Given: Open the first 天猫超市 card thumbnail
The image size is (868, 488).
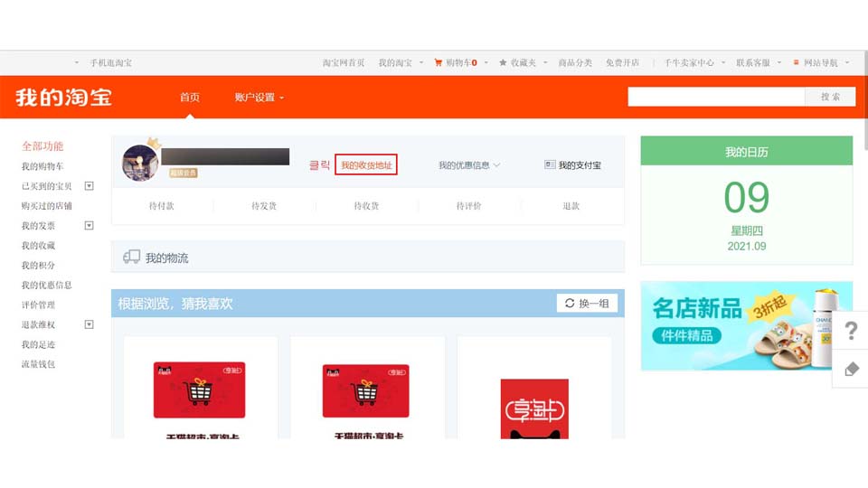Looking at the screenshot, I should pos(199,390).
